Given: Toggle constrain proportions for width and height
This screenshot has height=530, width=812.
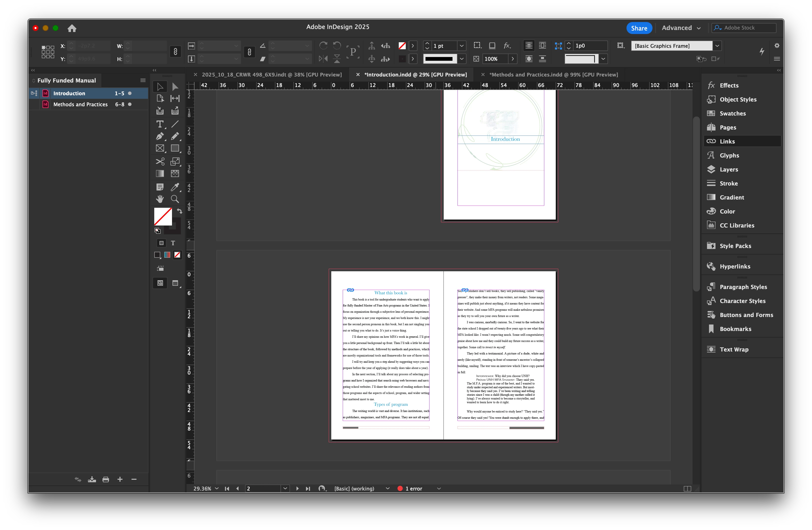Looking at the screenshot, I should tap(175, 52).
